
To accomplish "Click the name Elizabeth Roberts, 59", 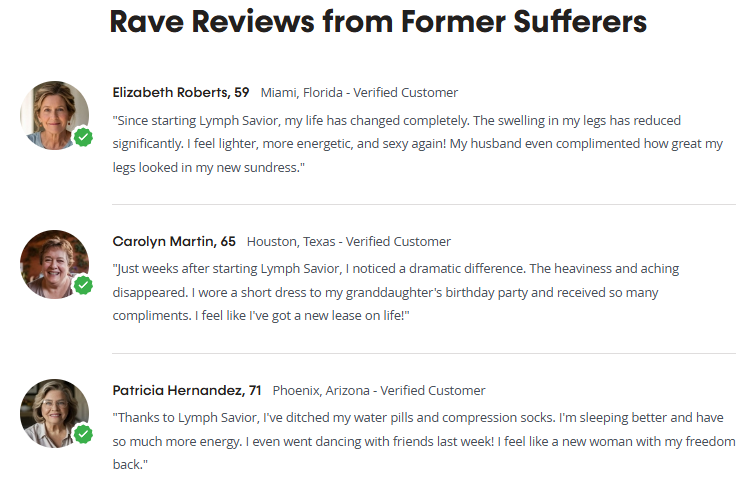I will (181, 92).
